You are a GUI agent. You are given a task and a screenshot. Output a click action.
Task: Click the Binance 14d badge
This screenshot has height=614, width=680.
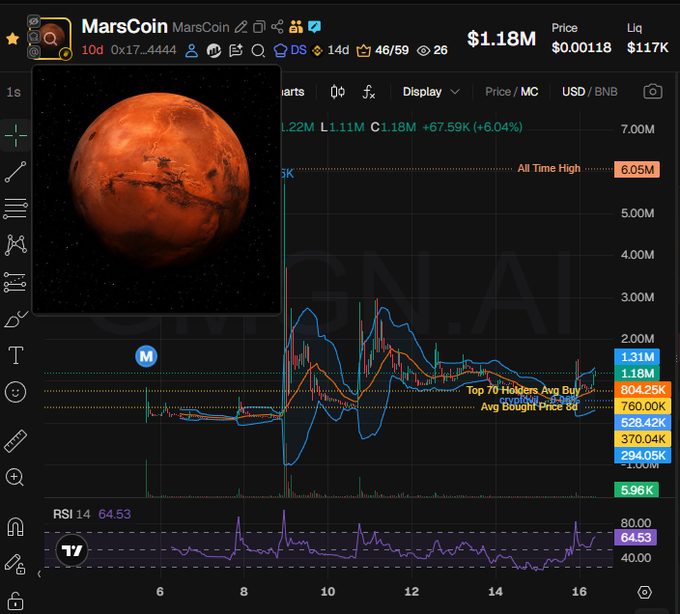(x=330, y=50)
